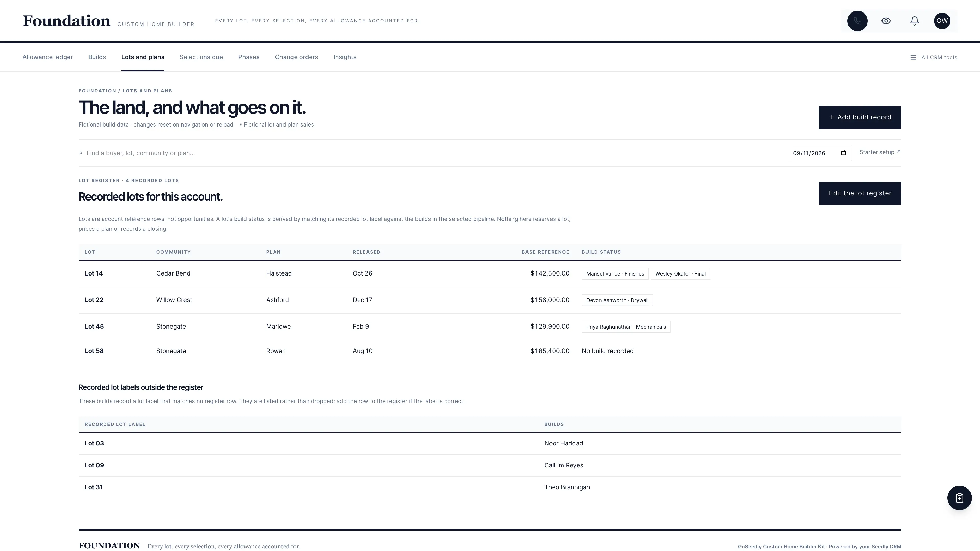Select the Lot 14 row label

tap(94, 273)
